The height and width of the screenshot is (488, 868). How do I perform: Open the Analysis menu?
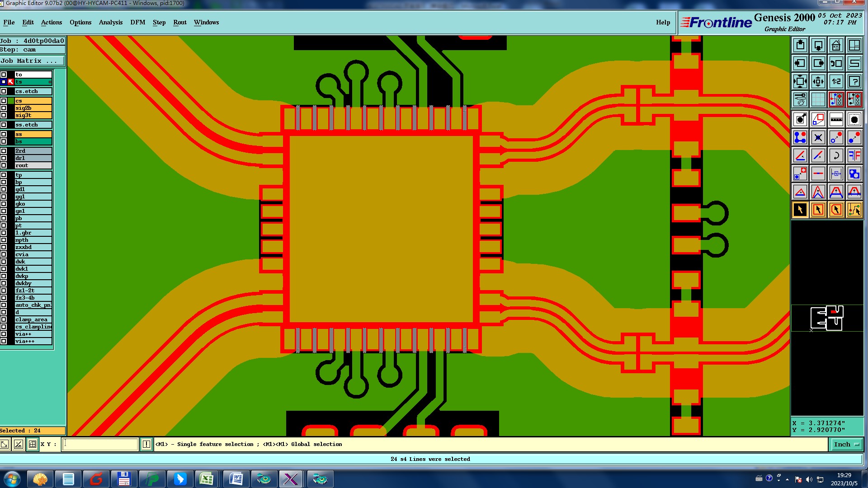[110, 22]
